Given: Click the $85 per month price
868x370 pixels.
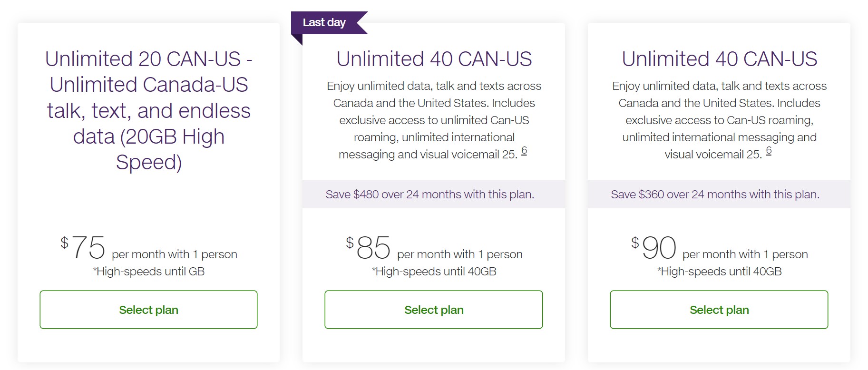Looking at the screenshot, I should [373, 248].
